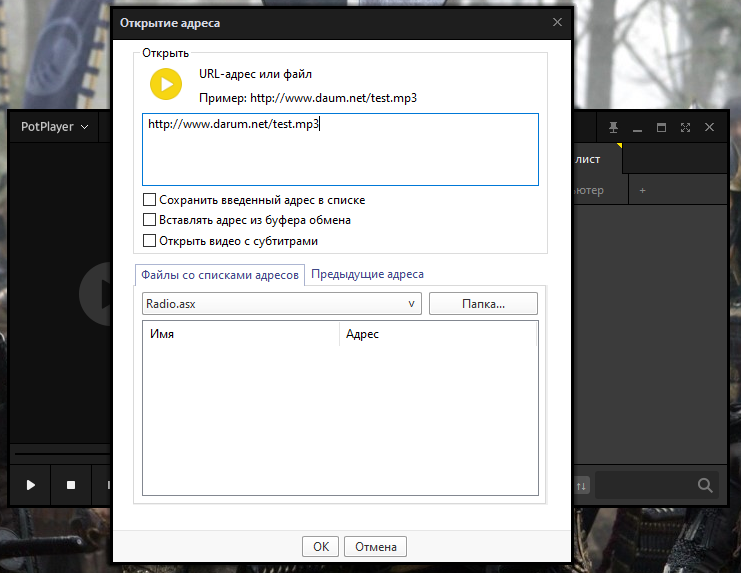Switch to Предыдущие адреса tab

coord(367,274)
